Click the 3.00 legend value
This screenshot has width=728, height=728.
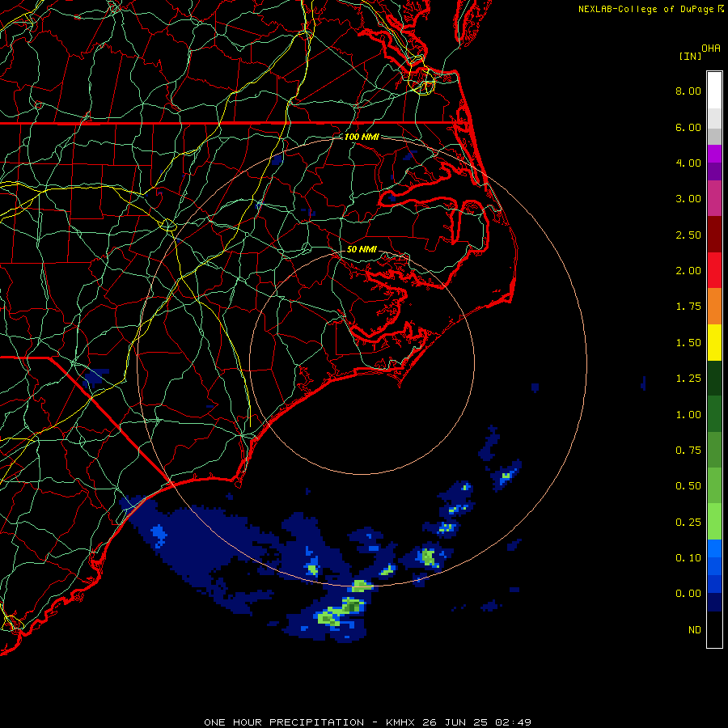688,199
